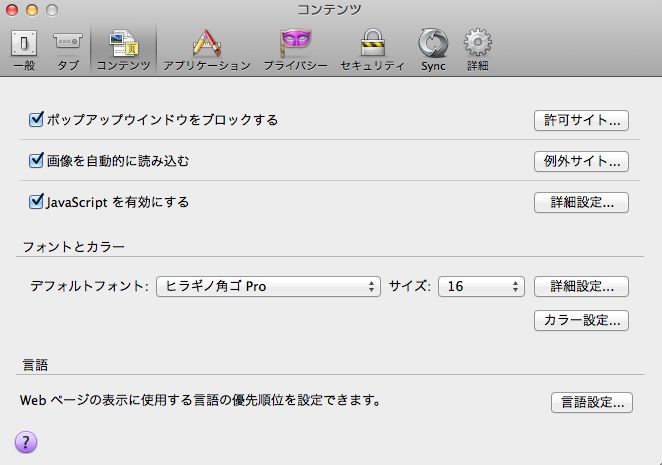Open the 詳細 (Advanced) gear icon

(x=478, y=48)
